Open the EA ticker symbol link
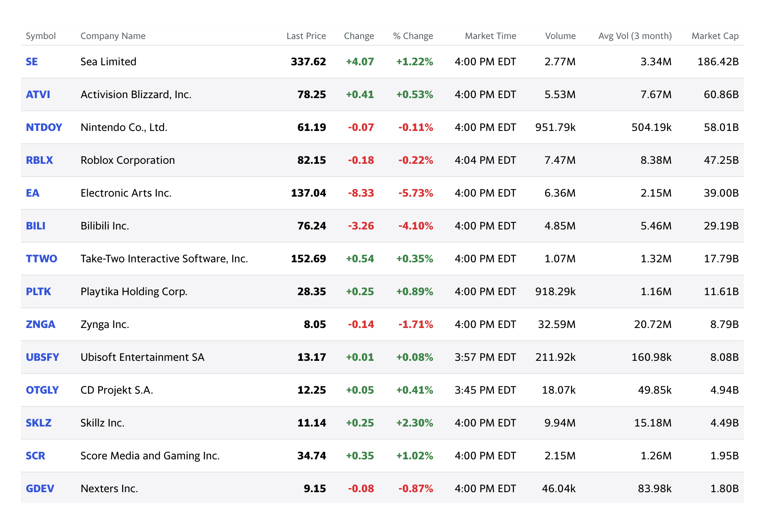The width and height of the screenshot is (764, 532). 32,193
